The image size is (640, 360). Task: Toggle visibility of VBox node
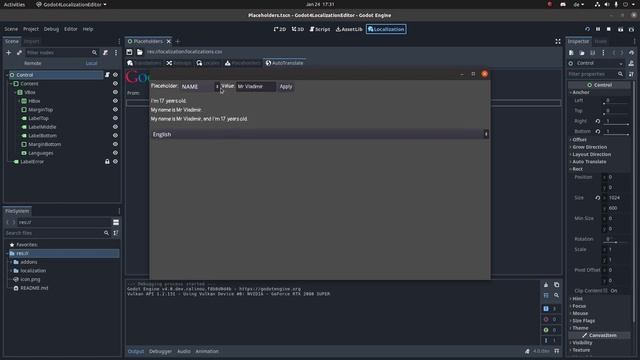[116, 92]
